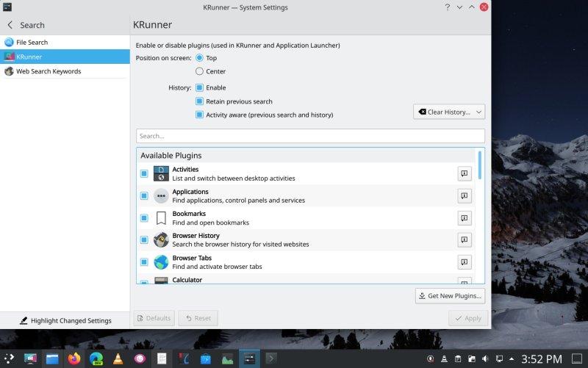588x368 pixels.
Task: Select Web Search Keywords in sidebar
Action: [x=49, y=71]
